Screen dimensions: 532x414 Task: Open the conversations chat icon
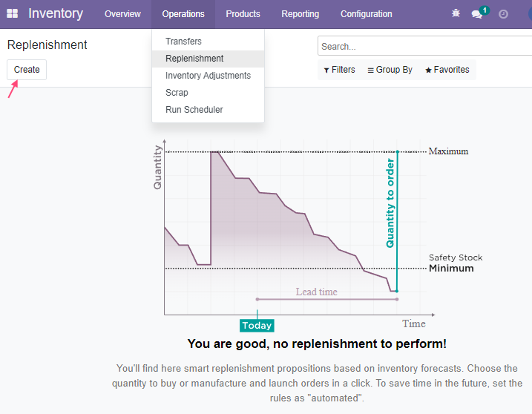point(476,14)
